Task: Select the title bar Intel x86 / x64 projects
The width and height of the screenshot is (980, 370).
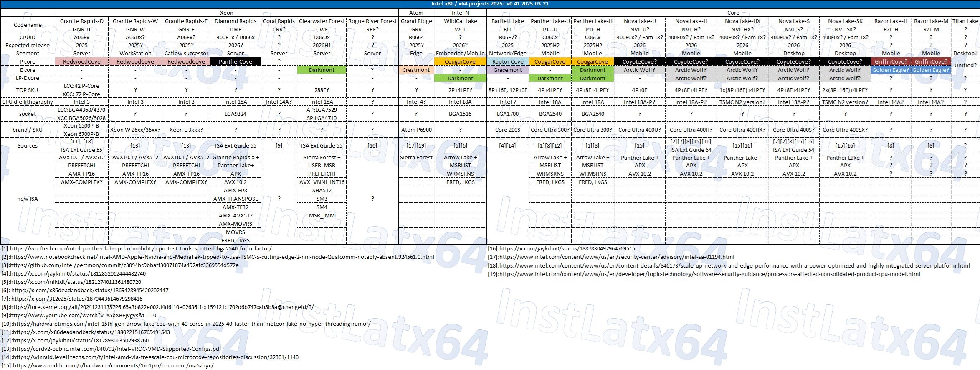Action: tap(490, 4)
